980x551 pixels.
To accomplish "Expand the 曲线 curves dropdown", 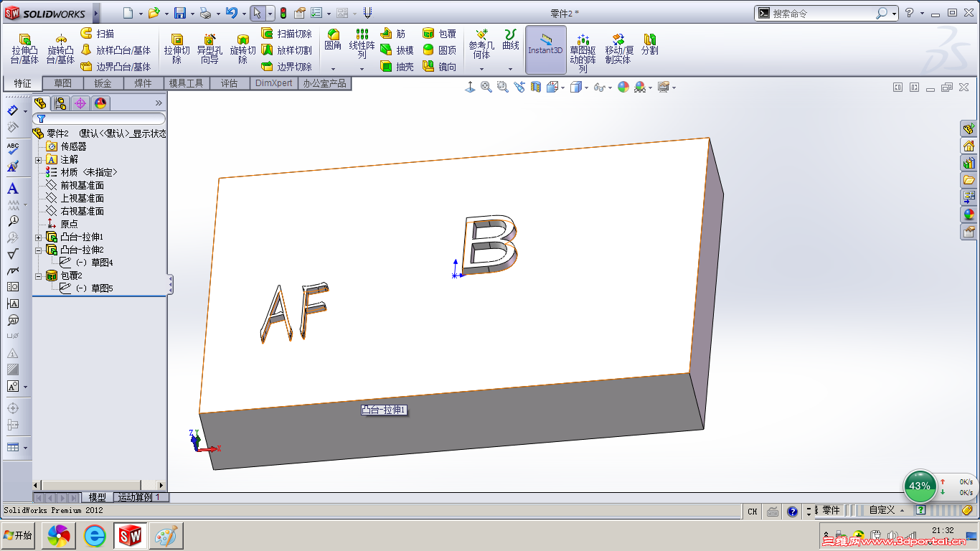I will (511, 69).
